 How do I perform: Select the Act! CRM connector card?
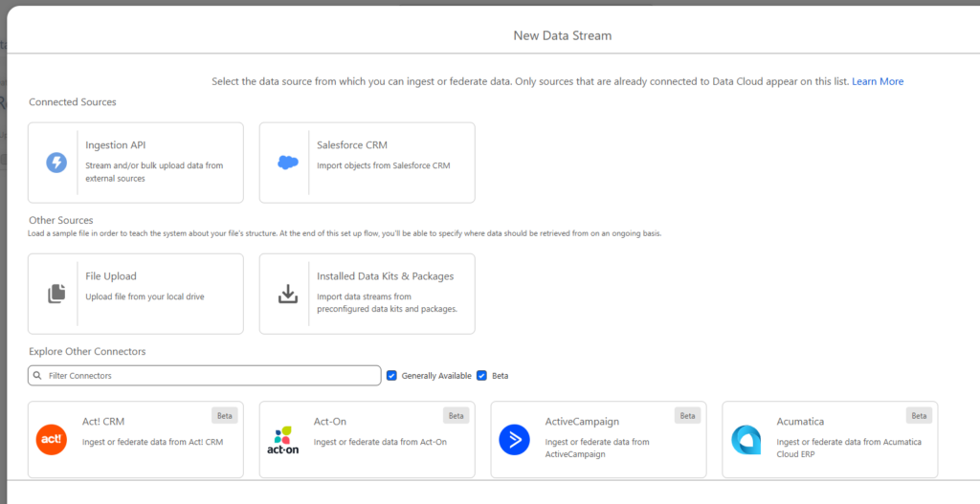pyautogui.click(x=136, y=440)
